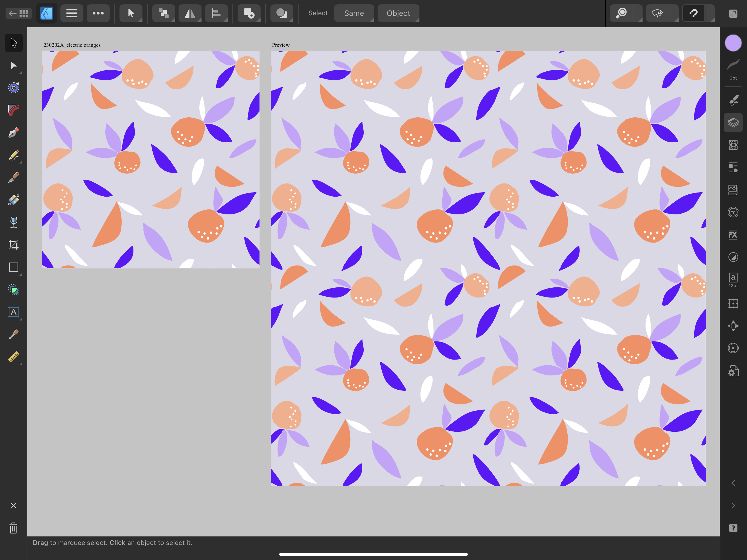The width and height of the screenshot is (747, 560).
Task: Open the Stroke studio showing 0pt
Action: coord(733,69)
